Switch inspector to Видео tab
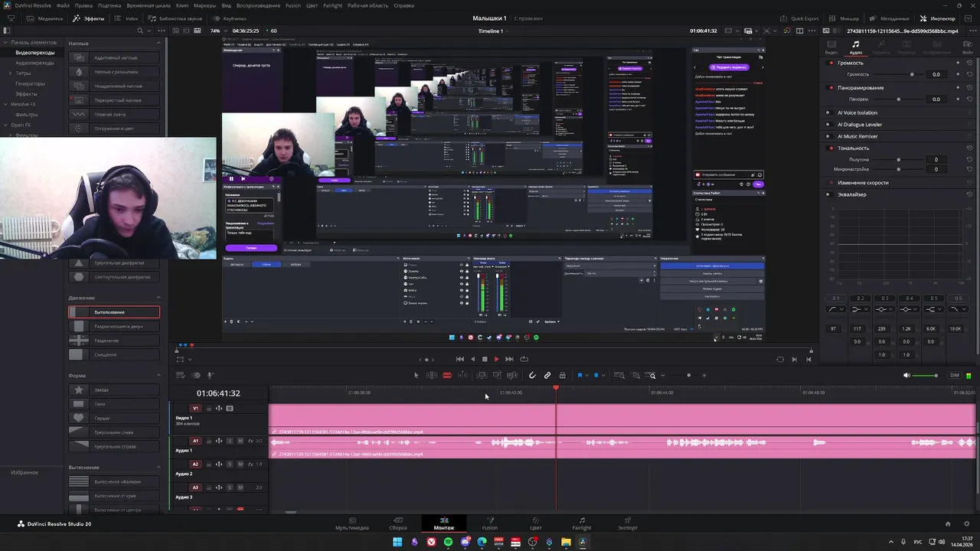The image size is (980, 551). [x=831, y=48]
